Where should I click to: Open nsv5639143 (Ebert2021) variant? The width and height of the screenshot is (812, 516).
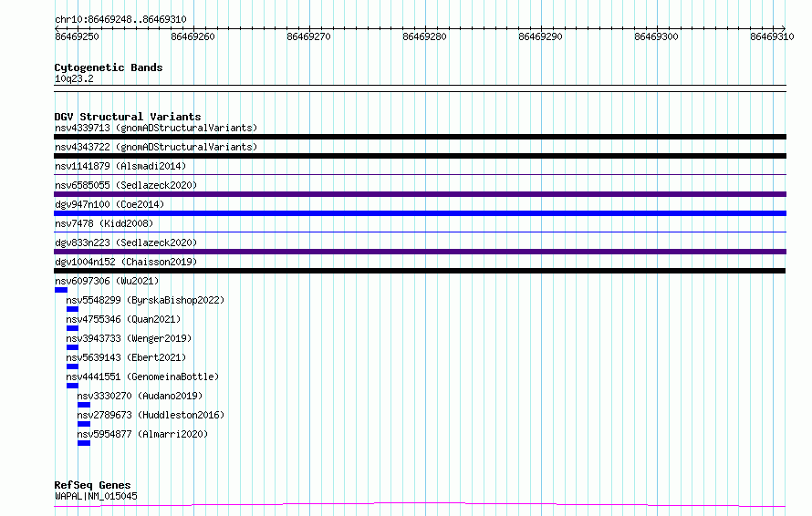(x=126, y=357)
